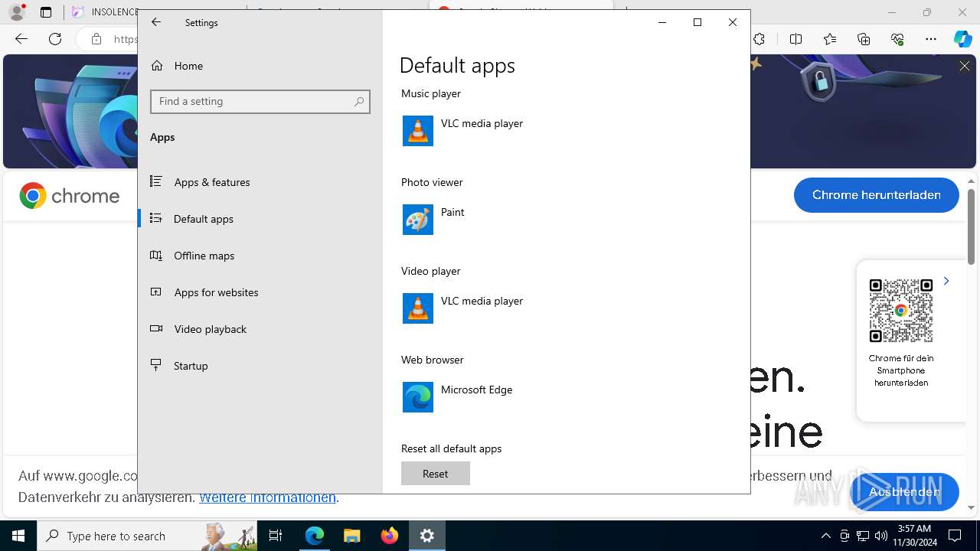Click Settings gear on taskbar
980x551 pixels.
[427, 536]
